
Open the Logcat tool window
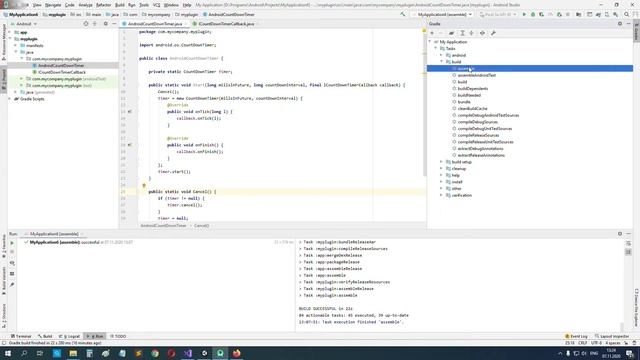[69, 336]
